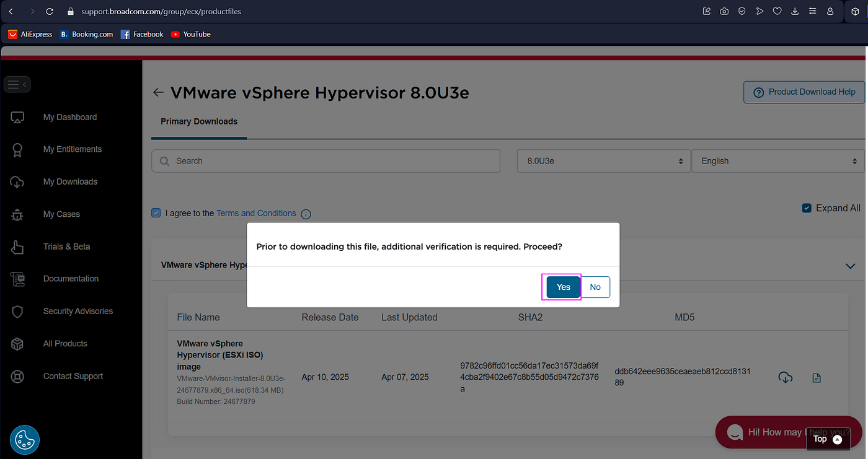This screenshot has width=868, height=459.
Task: Click the My Downloads cloud icon in sidebar
Action: pos(17,182)
